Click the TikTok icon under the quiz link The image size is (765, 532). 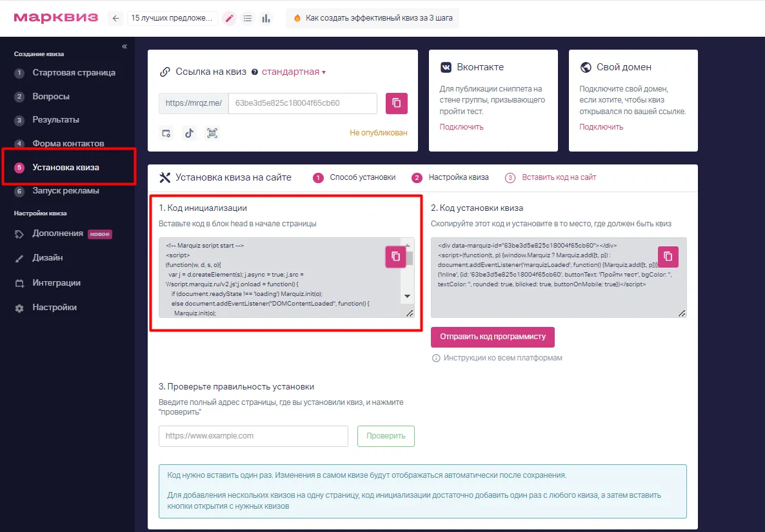[x=189, y=133]
